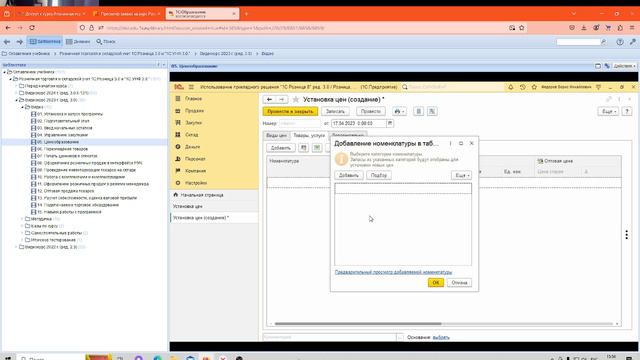
Task: Click the report icon after the print button
Action: [418, 111]
